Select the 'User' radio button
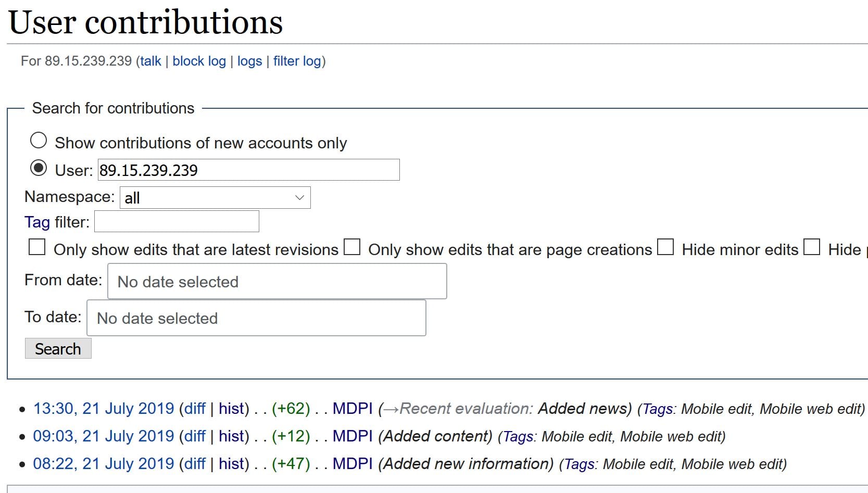 [39, 168]
